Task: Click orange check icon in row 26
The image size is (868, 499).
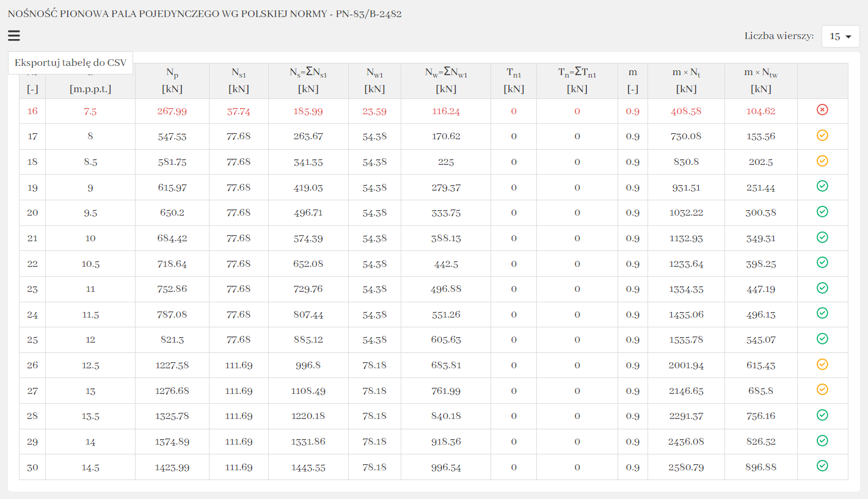Action: [x=822, y=365]
